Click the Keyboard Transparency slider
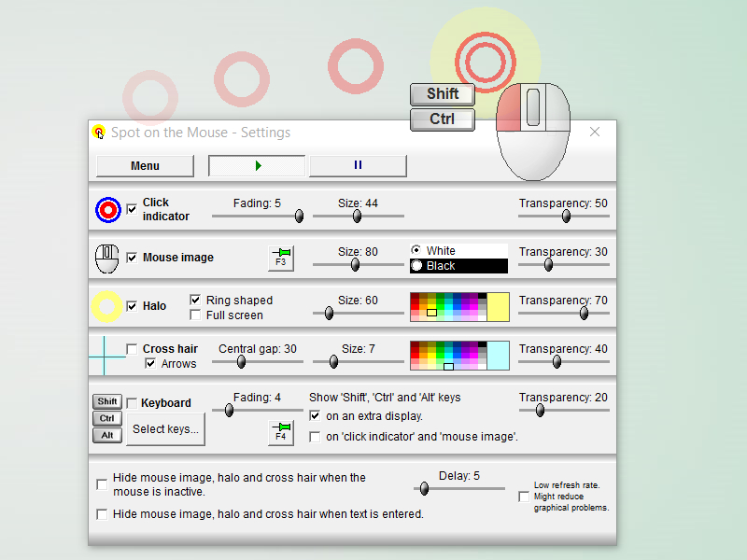This screenshot has width=747, height=560. pyautogui.click(x=564, y=410)
